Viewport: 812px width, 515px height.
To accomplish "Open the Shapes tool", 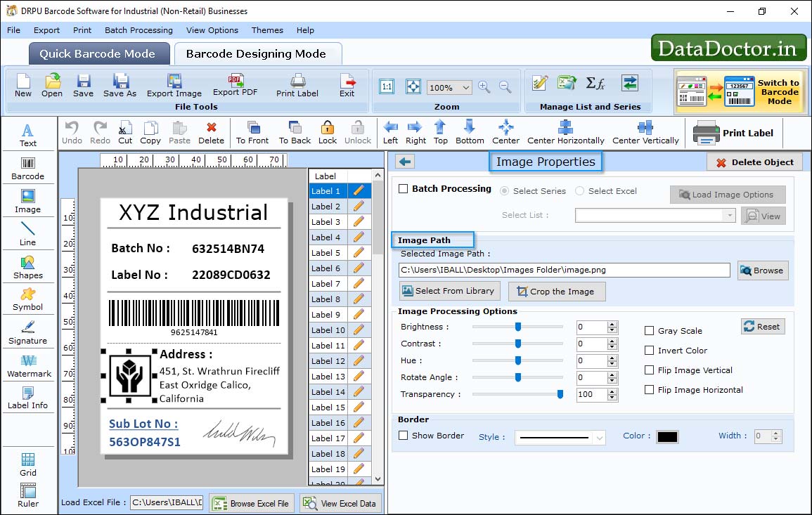I will [x=28, y=268].
